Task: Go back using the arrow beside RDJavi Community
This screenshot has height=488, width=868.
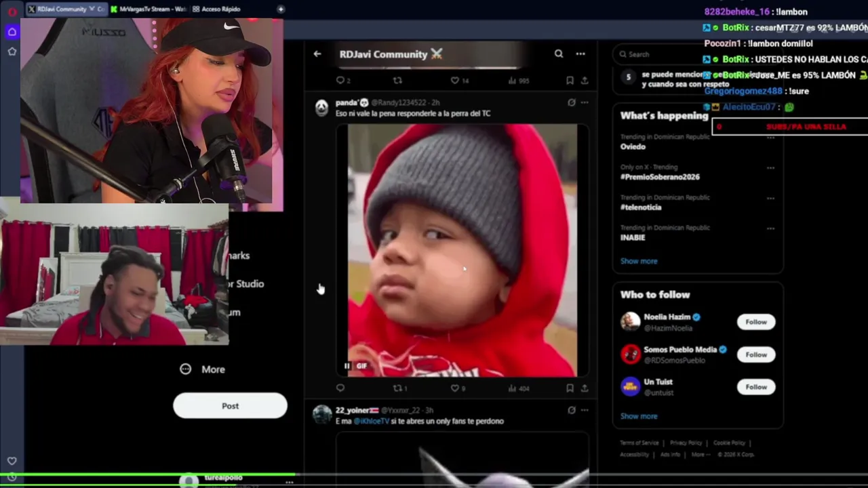Action: tap(317, 54)
